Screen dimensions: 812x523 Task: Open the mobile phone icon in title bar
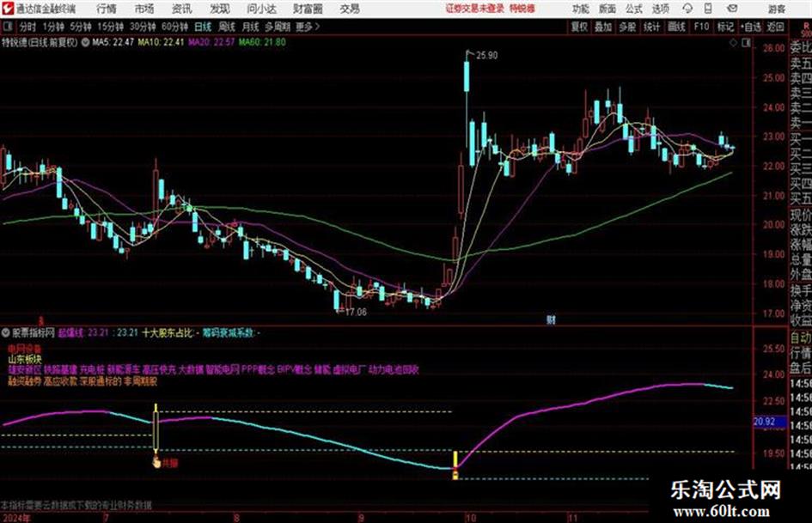click(708, 9)
